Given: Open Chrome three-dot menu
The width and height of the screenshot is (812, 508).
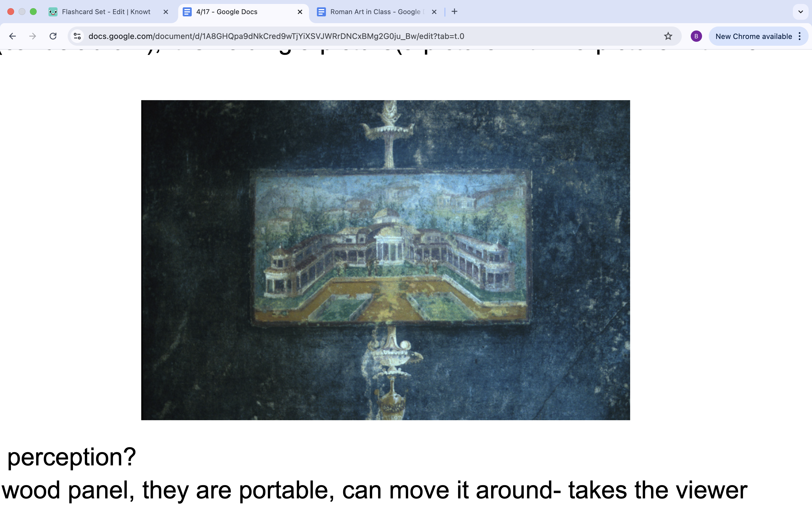Looking at the screenshot, I should point(800,36).
